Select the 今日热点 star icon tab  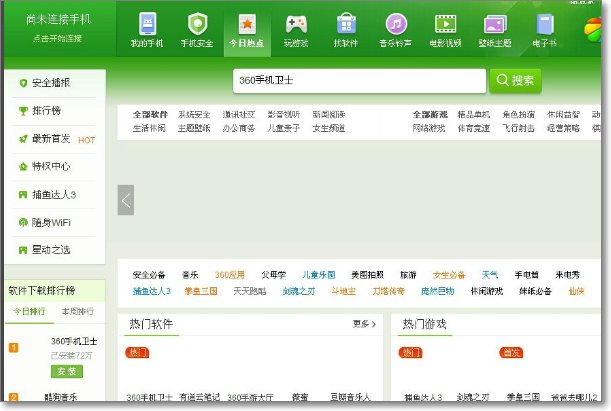(247, 24)
